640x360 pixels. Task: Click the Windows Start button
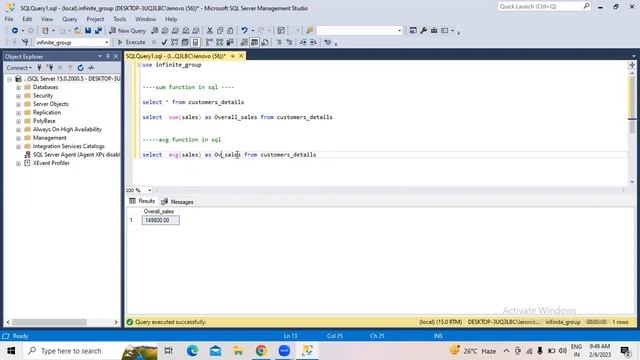tap(11, 351)
